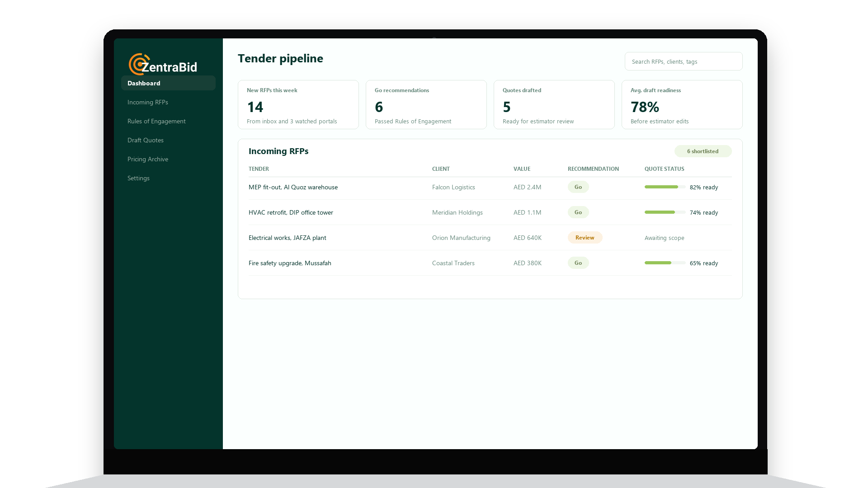Focus the Search RFPs, clients, tags field

[683, 61]
